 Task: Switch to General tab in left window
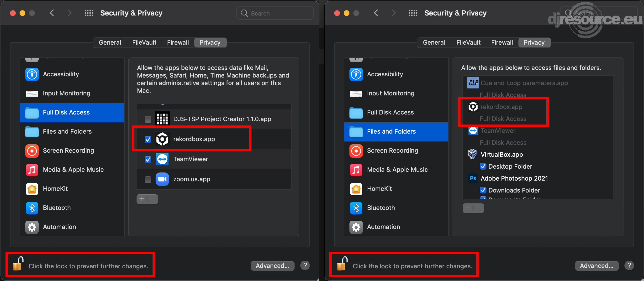(110, 42)
